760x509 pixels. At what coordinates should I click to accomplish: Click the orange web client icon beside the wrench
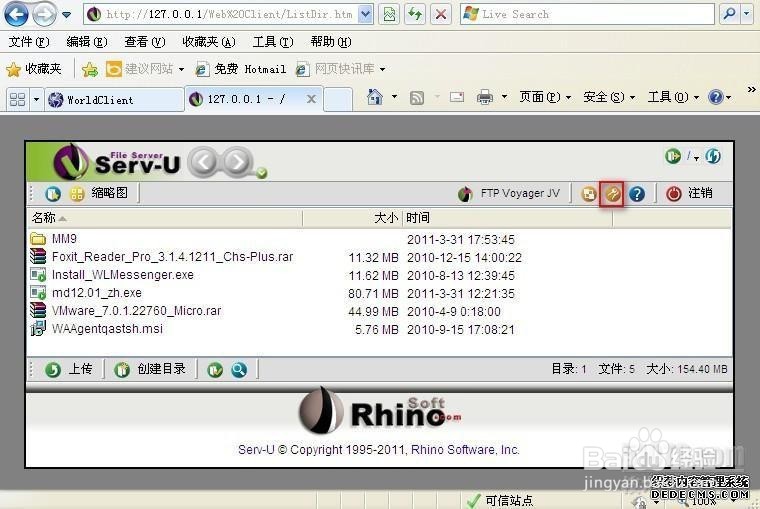point(588,194)
